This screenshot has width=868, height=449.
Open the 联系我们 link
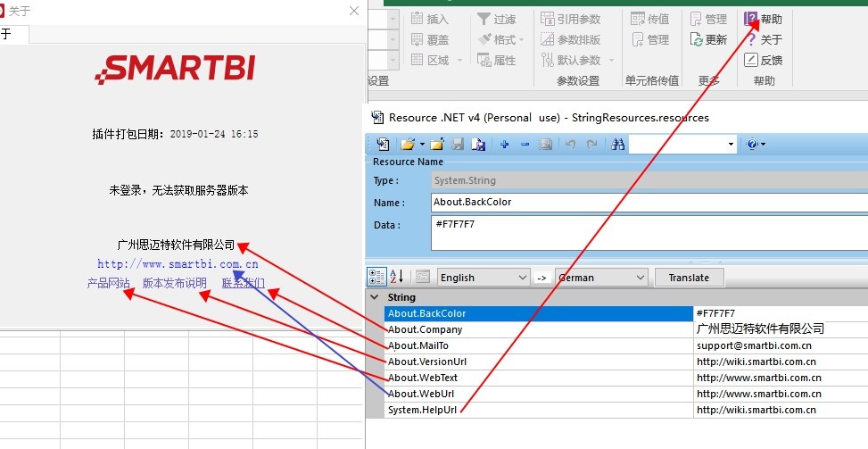(243, 283)
